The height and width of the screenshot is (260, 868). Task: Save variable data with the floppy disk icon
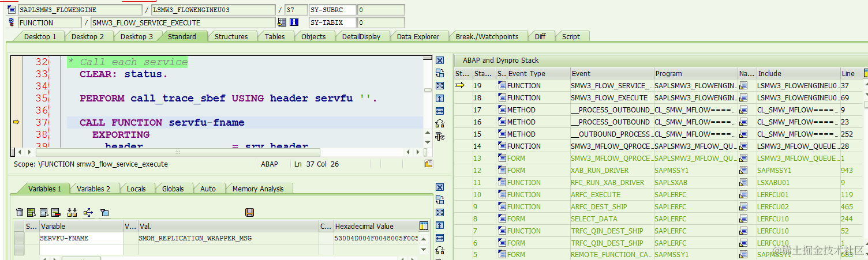(250, 213)
